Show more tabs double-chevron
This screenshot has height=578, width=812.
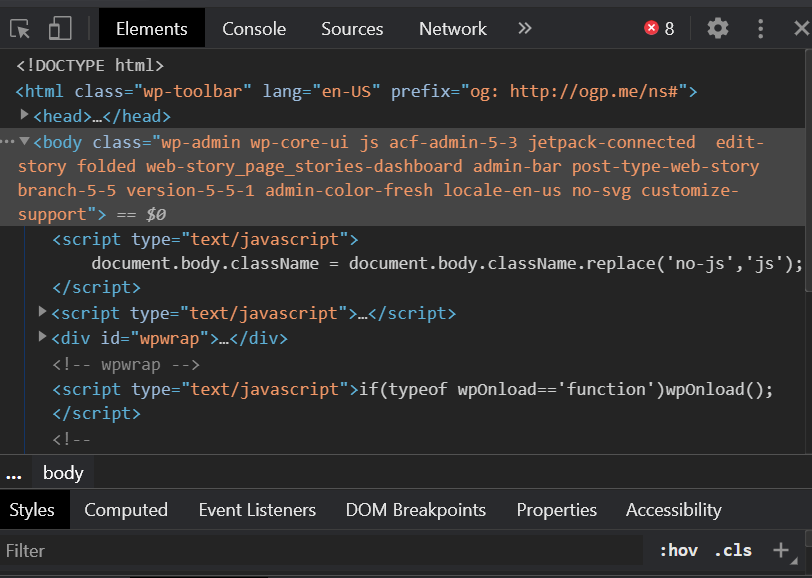525,28
